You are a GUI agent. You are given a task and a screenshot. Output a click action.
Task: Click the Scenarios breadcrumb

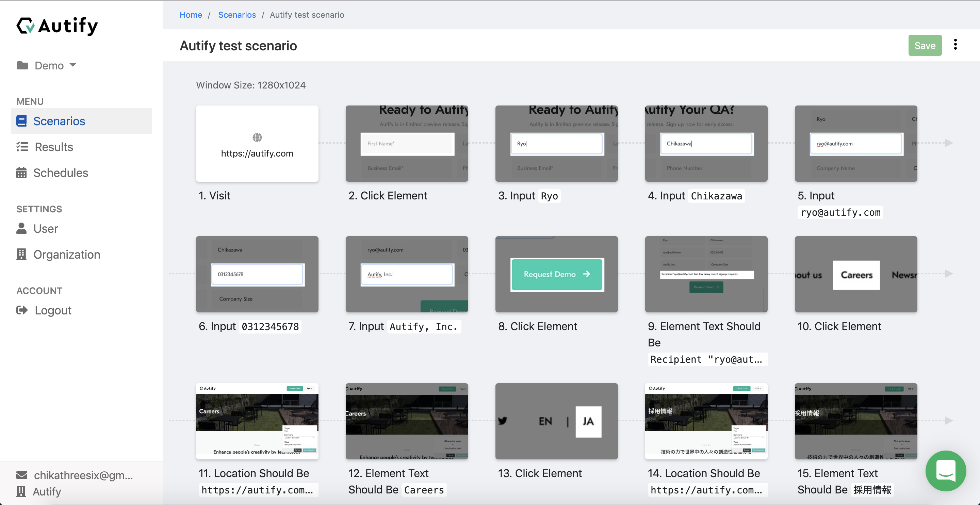(x=236, y=15)
